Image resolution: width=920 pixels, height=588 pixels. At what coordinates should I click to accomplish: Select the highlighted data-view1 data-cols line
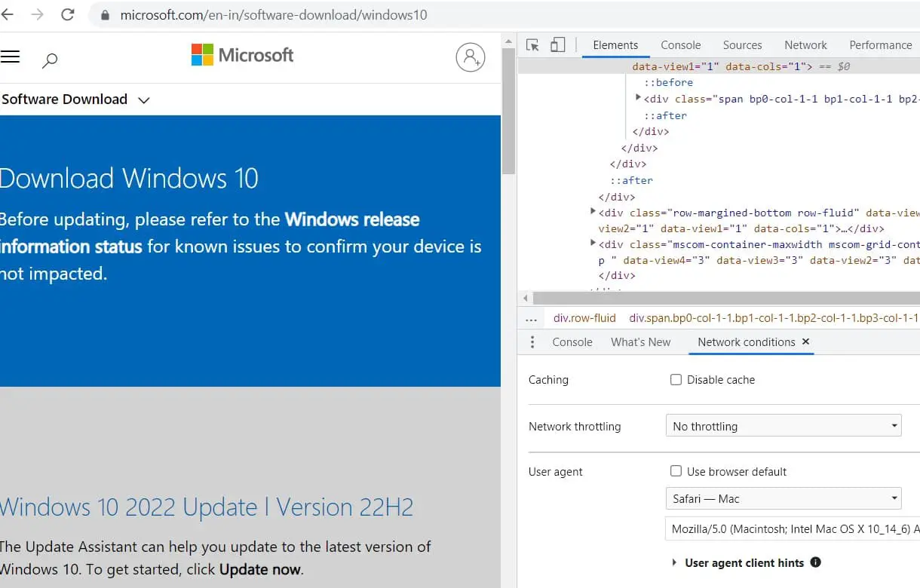(x=719, y=66)
